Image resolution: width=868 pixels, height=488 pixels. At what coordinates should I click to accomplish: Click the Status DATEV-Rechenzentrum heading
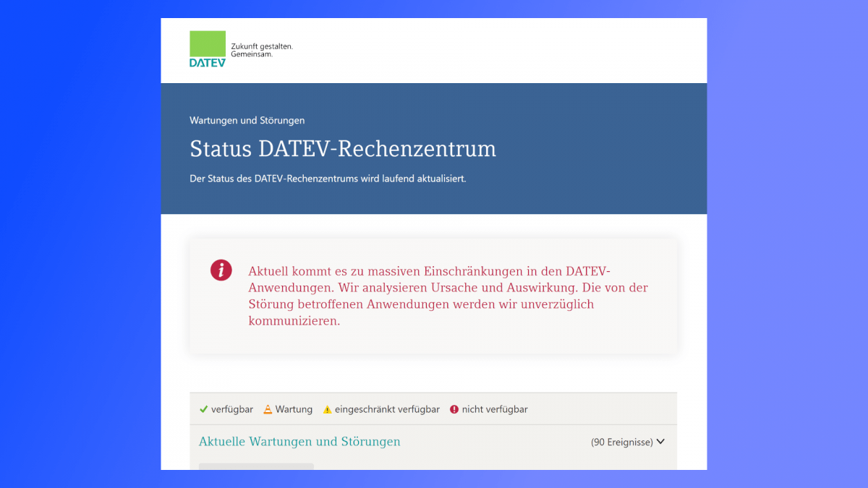[343, 149]
